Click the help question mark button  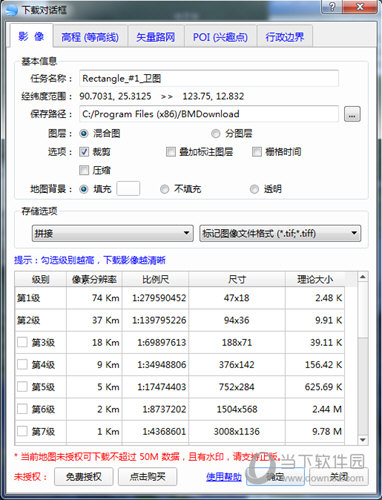(x=332, y=7)
